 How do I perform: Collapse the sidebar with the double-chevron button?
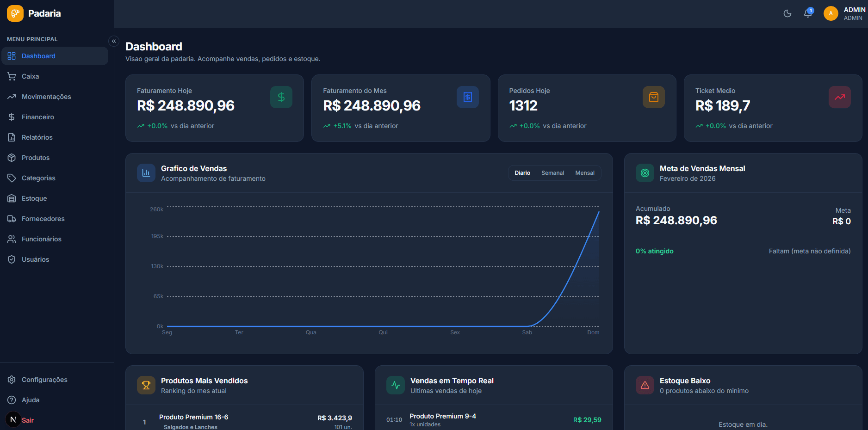[x=114, y=41]
